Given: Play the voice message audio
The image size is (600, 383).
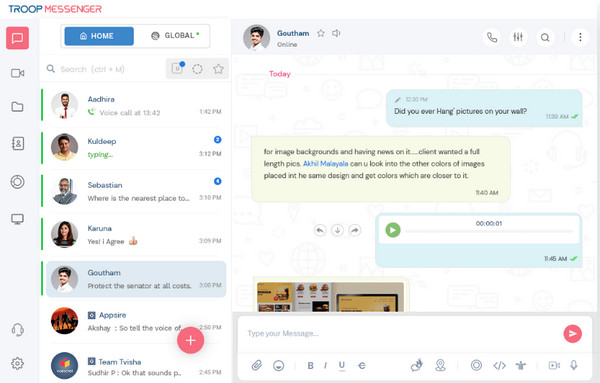Looking at the screenshot, I should click(393, 230).
